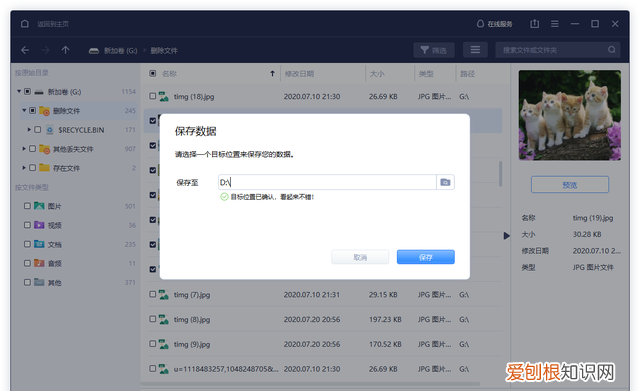640x391 pixels.
Task: Click the kittens preview thumbnail
Action: (570, 115)
